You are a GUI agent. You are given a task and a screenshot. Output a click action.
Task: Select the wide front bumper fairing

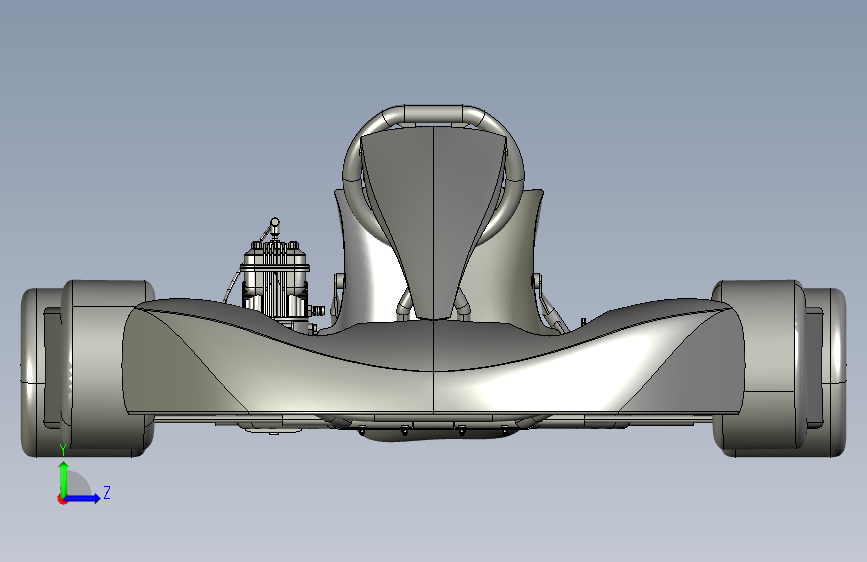(x=433, y=365)
